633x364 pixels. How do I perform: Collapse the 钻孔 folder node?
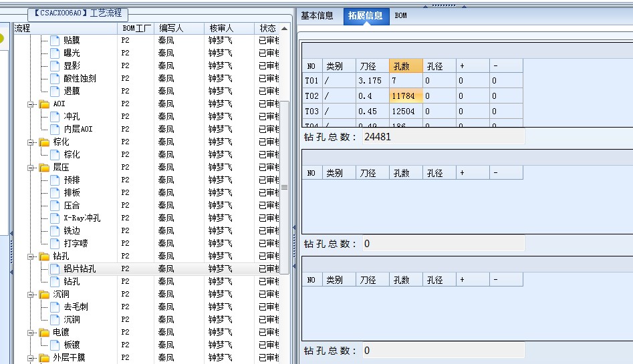coord(31,256)
